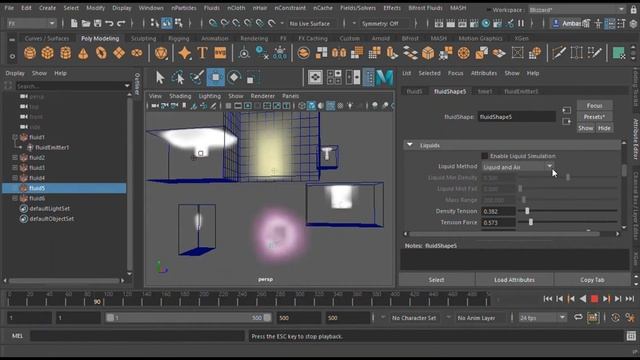Click the Save Scene icon
This screenshot has width=640, height=360.
pos(98,23)
